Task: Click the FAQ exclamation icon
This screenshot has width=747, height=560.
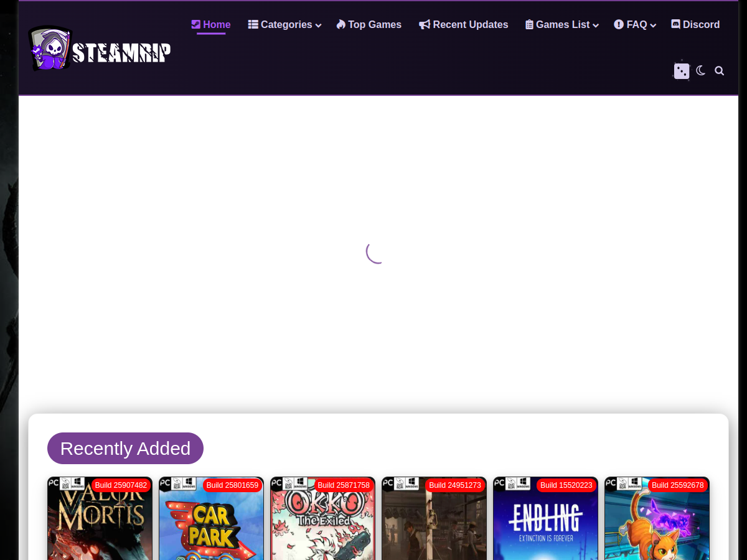Action: click(x=619, y=24)
